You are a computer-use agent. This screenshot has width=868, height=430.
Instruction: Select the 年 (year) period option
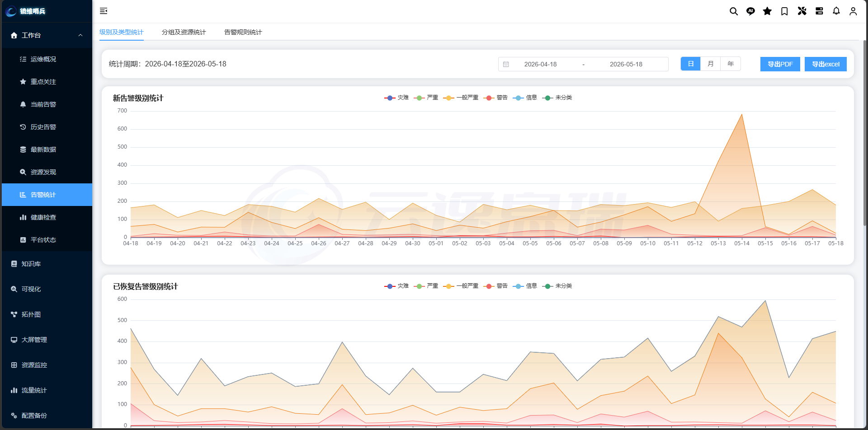point(731,64)
